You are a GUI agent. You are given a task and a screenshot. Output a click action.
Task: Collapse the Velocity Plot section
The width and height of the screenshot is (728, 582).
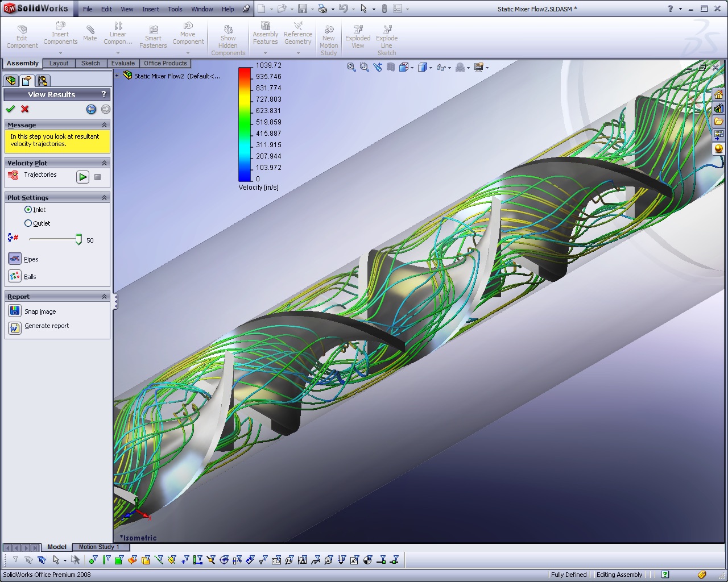point(104,163)
